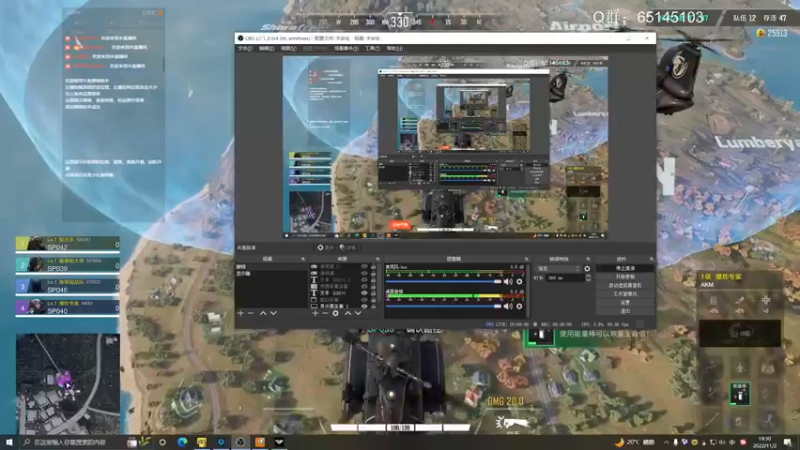Open the notification center in taskbar
The height and width of the screenshot is (450, 800).
[788, 442]
